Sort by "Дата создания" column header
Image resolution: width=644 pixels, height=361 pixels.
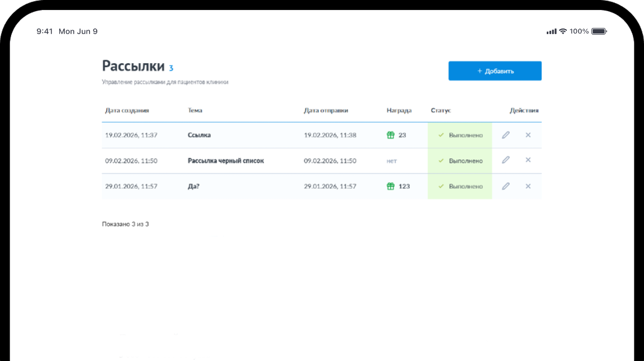click(127, 111)
